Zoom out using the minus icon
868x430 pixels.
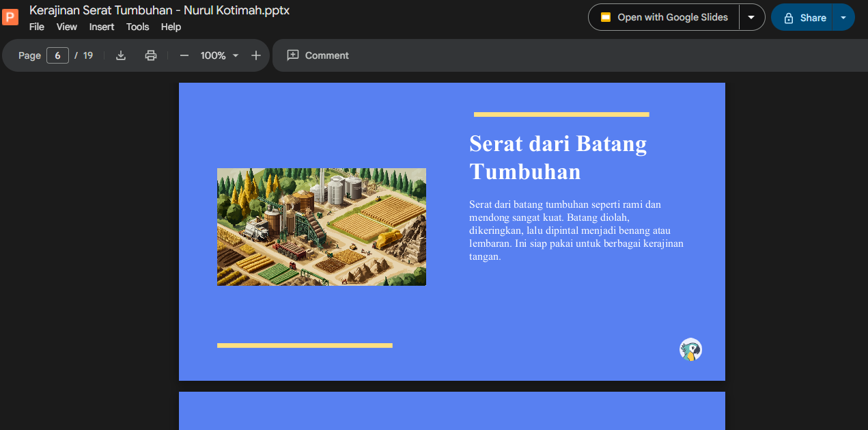click(x=184, y=55)
